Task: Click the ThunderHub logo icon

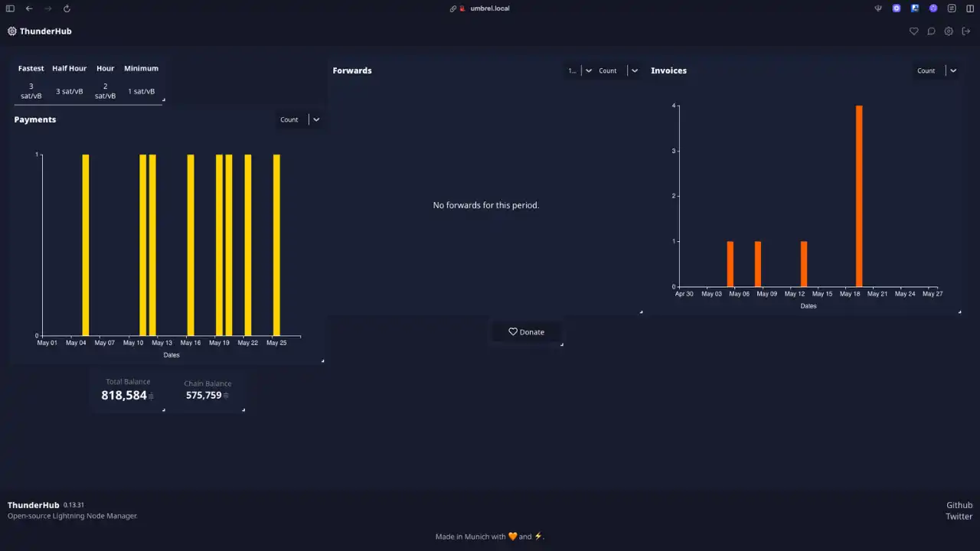Action: 11,31
